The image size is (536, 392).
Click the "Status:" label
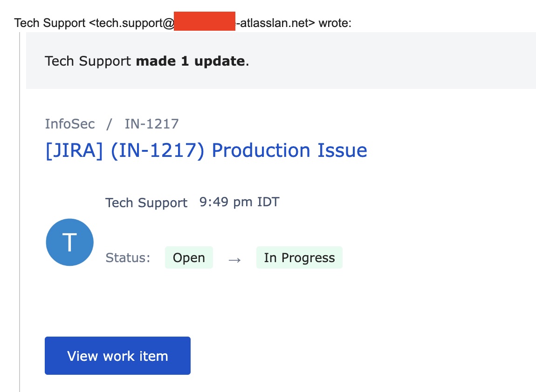[128, 258]
